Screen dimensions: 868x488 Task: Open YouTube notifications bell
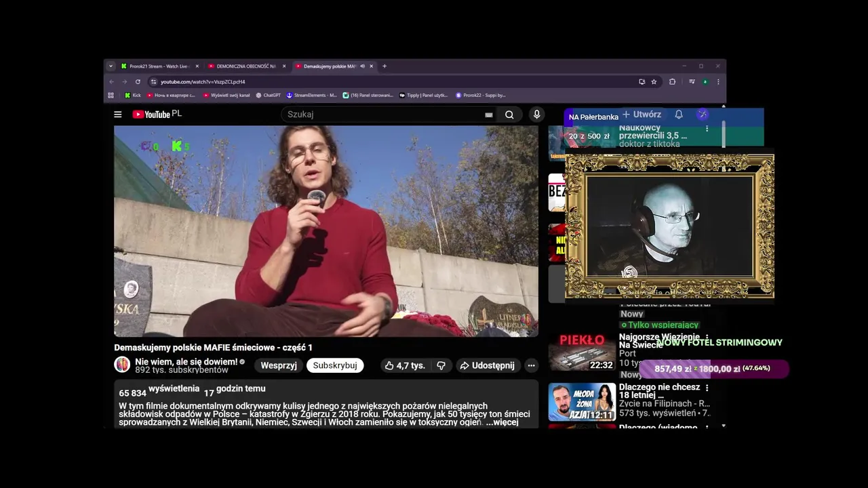point(679,115)
